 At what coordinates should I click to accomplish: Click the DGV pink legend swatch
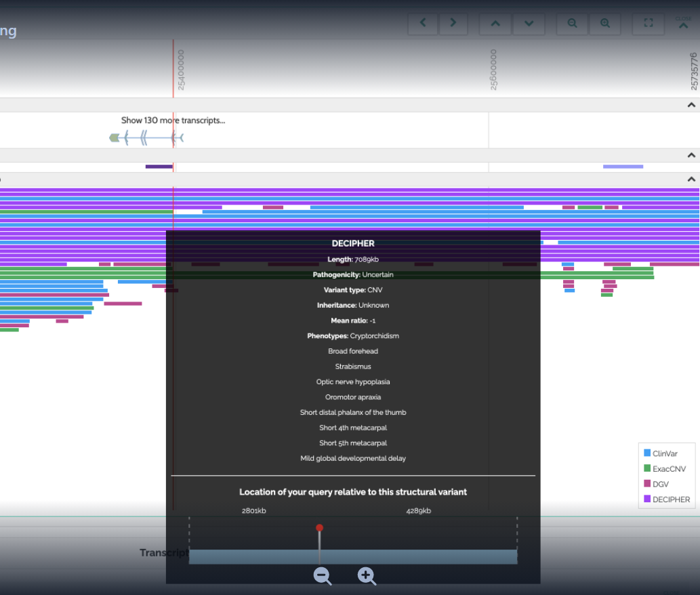pyautogui.click(x=647, y=483)
